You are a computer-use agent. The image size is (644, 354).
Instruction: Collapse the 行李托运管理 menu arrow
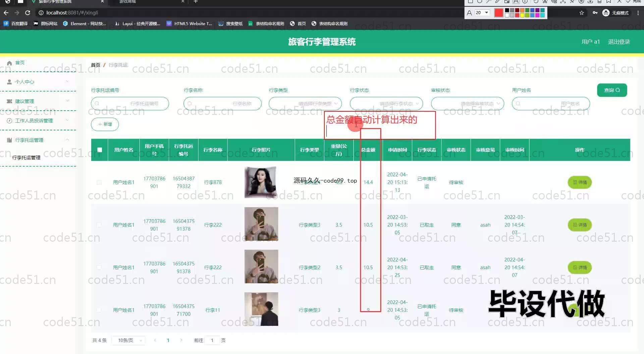coord(67,140)
